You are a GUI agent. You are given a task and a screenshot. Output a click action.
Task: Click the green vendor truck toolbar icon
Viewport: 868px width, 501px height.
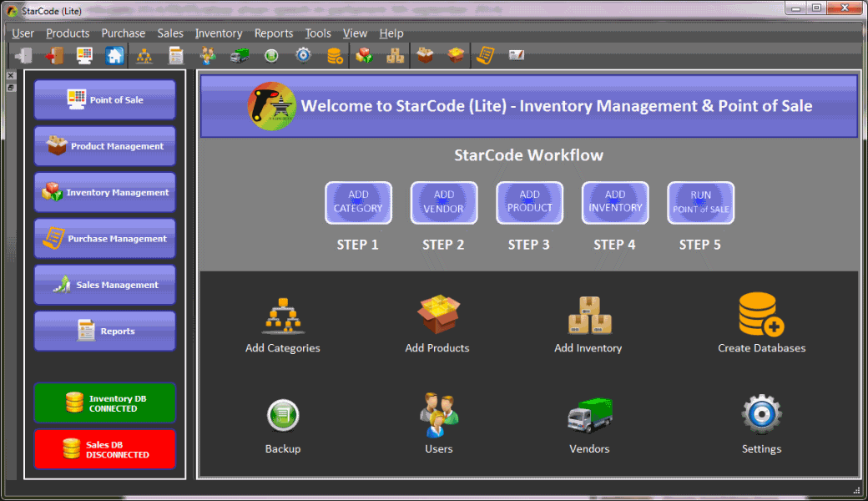[240, 55]
